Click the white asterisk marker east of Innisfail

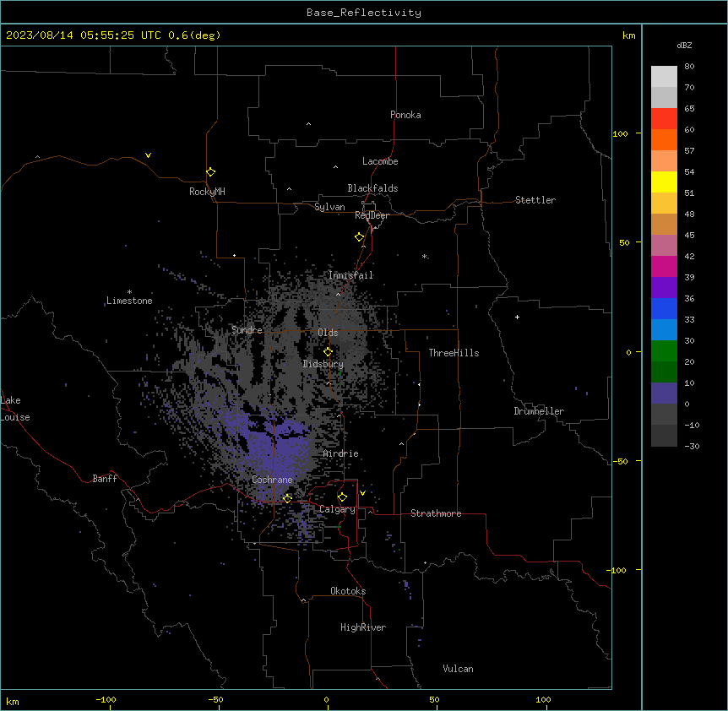[x=425, y=257]
